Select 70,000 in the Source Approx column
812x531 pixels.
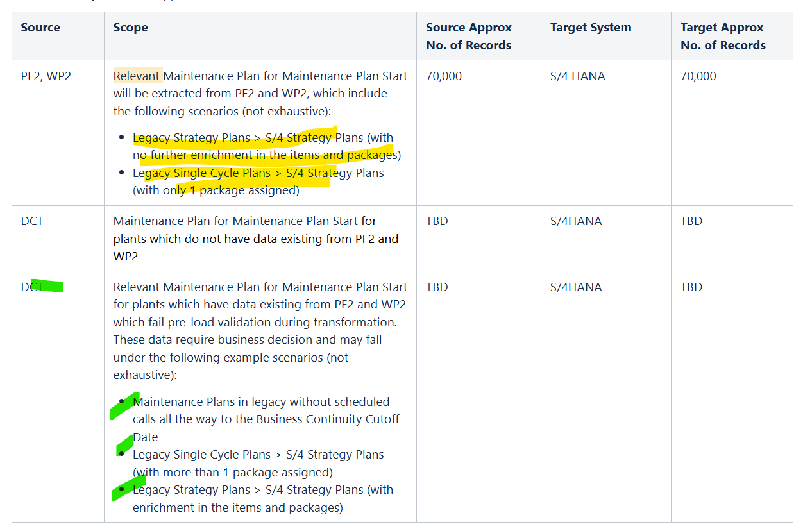tap(443, 76)
